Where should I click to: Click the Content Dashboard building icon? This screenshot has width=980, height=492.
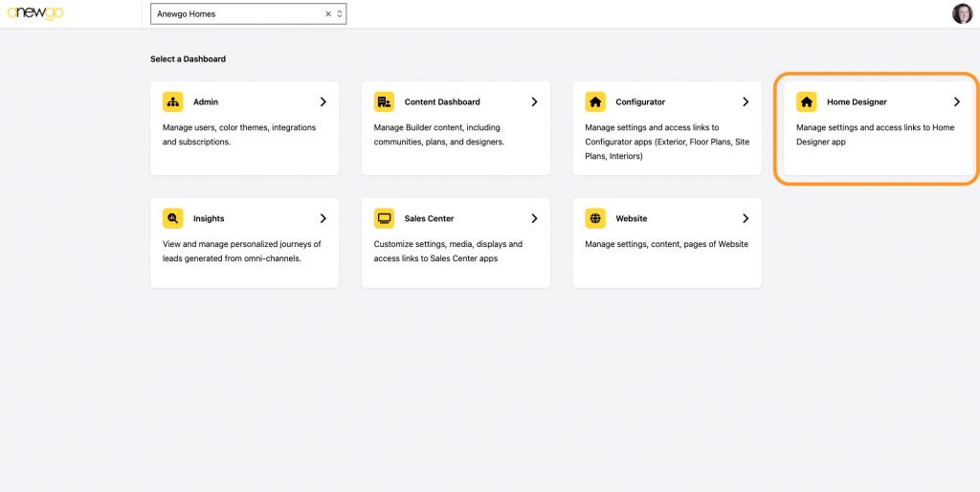(x=384, y=101)
